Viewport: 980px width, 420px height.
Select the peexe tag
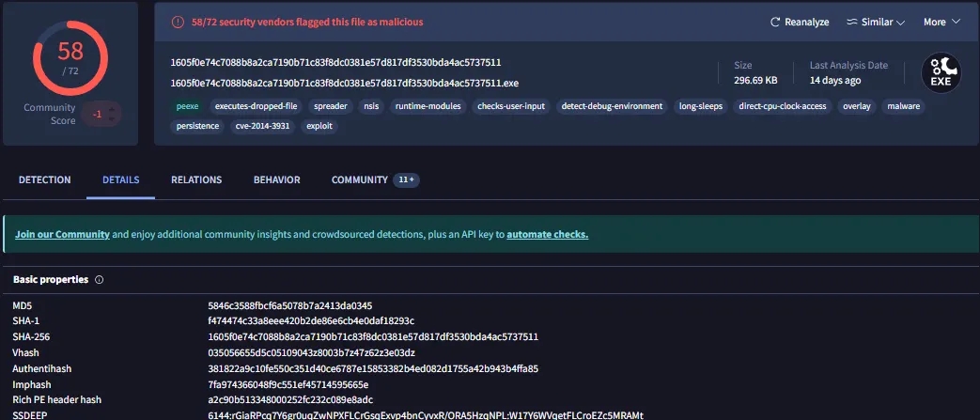[187, 106]
